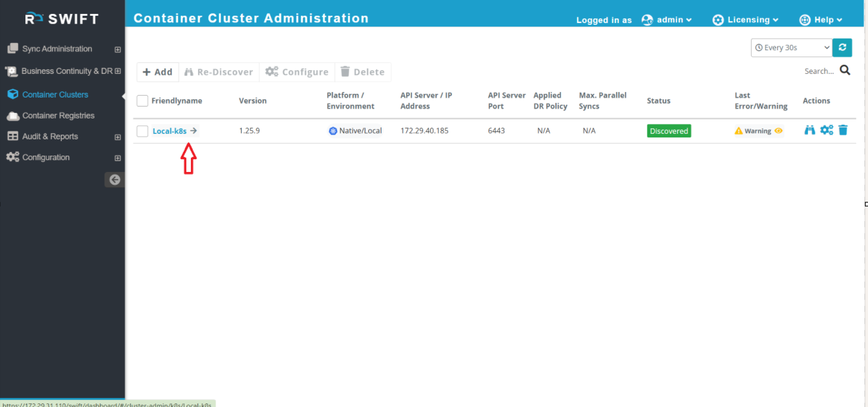868x407 pixels.
Task: Click the Delete toolbar button
Action: 362,71
